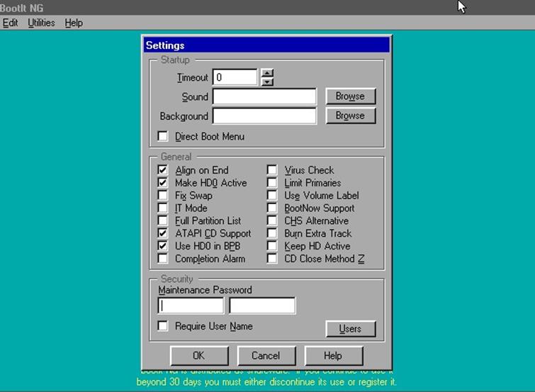Enable Fix Swap checkbox
The image size is (535, 392).
(x=163, y=195)
